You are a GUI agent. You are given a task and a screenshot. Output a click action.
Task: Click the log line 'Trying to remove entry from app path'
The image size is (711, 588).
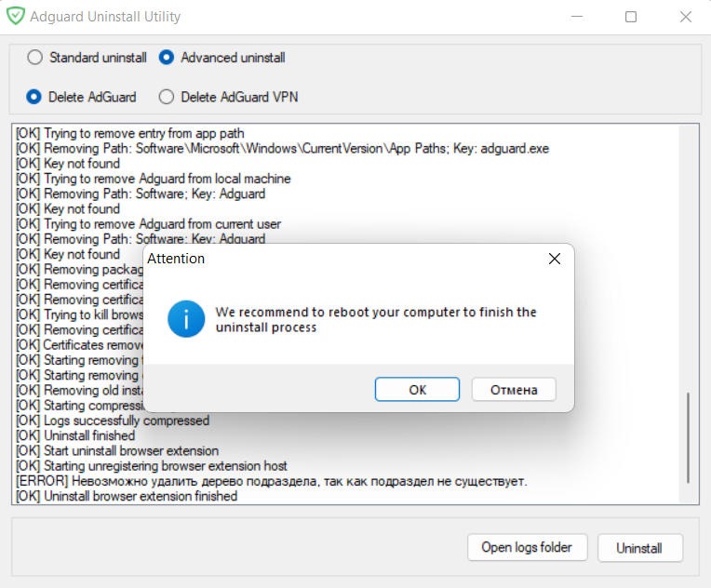pyautogui.click(x=130, y=133)
